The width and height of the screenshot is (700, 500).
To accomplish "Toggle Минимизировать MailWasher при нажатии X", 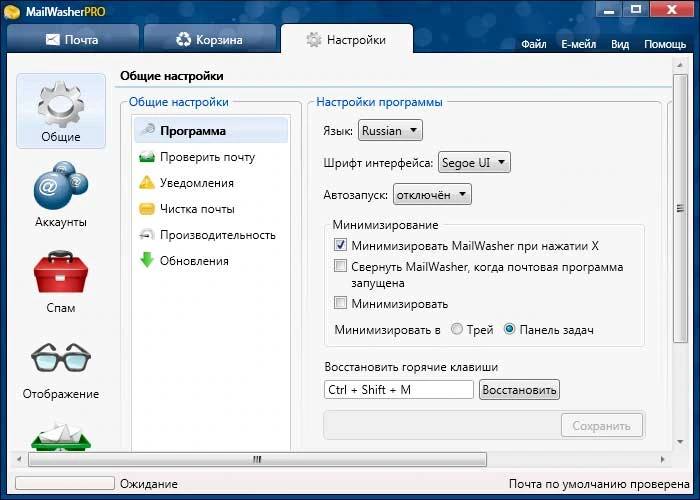I will click(x=340, y=245).
